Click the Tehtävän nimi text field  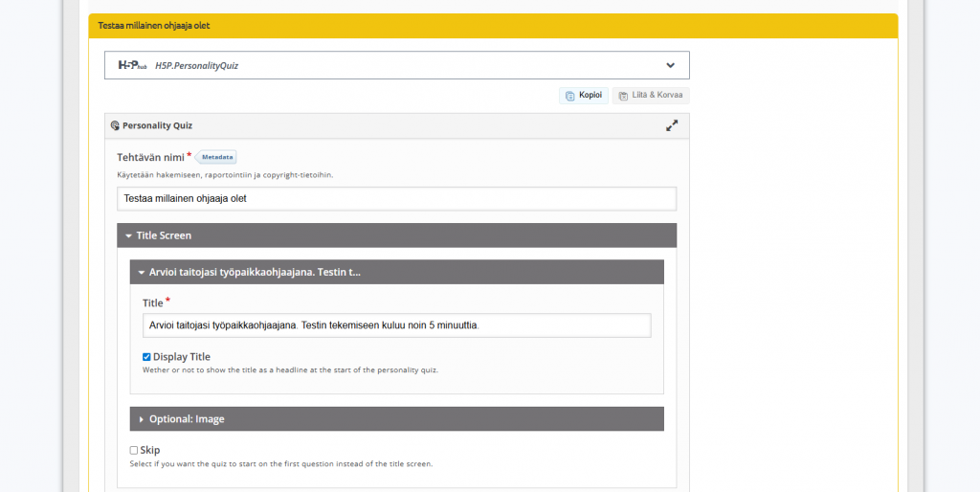tap(396, 198)
